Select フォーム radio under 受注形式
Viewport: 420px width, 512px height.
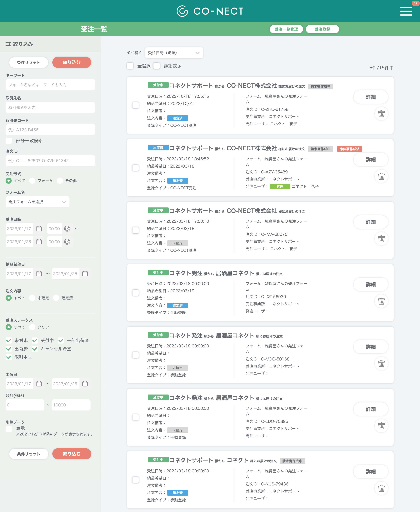point(32,181)
